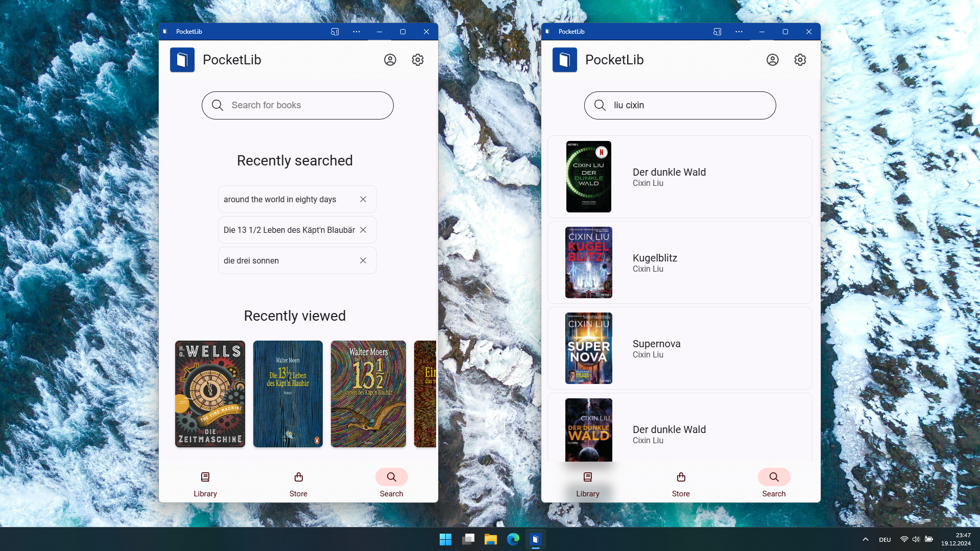This screenshot has height=551, width=980.
Task: Select the 'Supernova' result title
Action: point(657,344)
